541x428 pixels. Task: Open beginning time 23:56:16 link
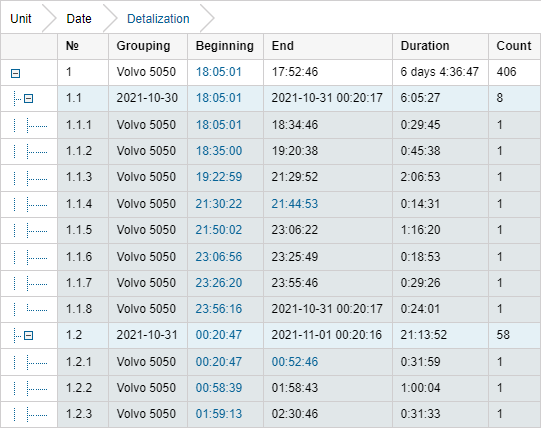pyautogui.click(x=219, y=309)
